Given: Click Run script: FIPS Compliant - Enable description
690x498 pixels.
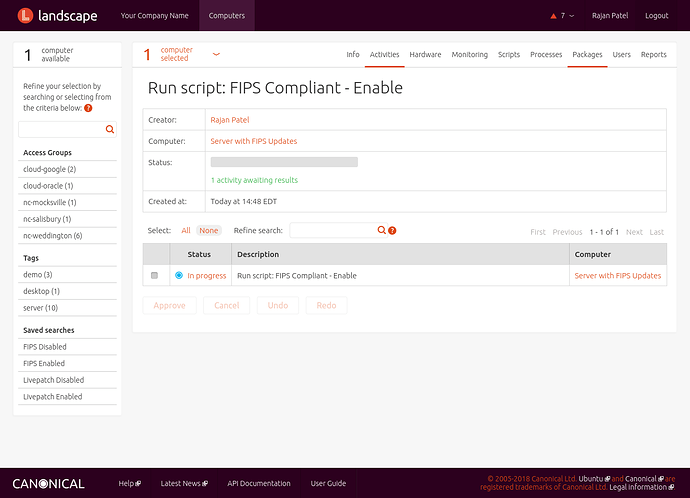Looking at the screenshot, I should point(297,276).
